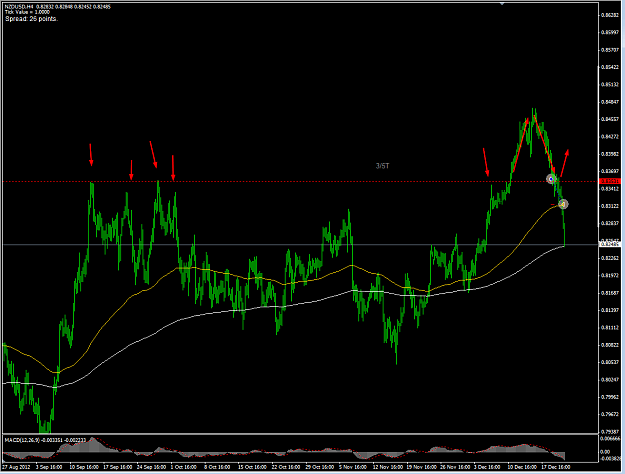
Task: Click the "24 Sep 16:00" date label
Action: click(151, 466)
